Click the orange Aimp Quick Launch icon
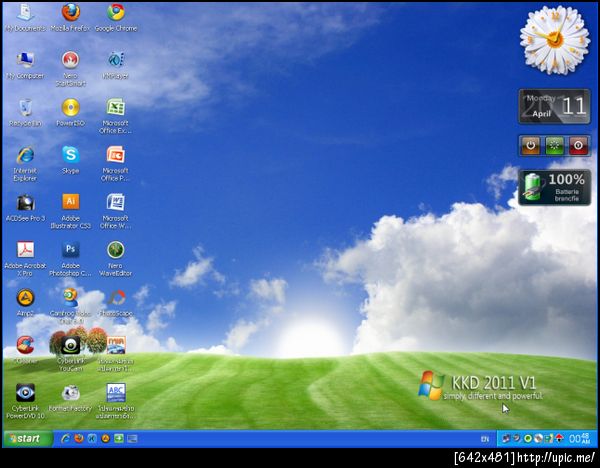Viewport: 600px width, 468px height. tap(105, 439)
